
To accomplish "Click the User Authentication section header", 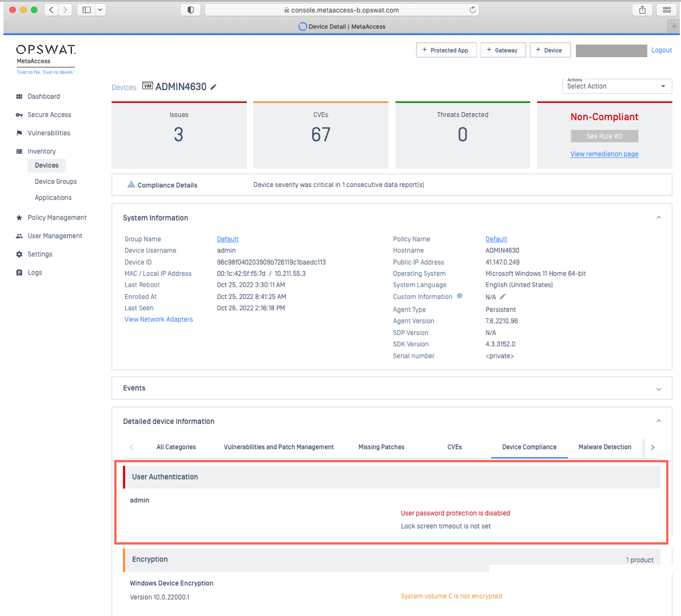I will coord(392,477).
